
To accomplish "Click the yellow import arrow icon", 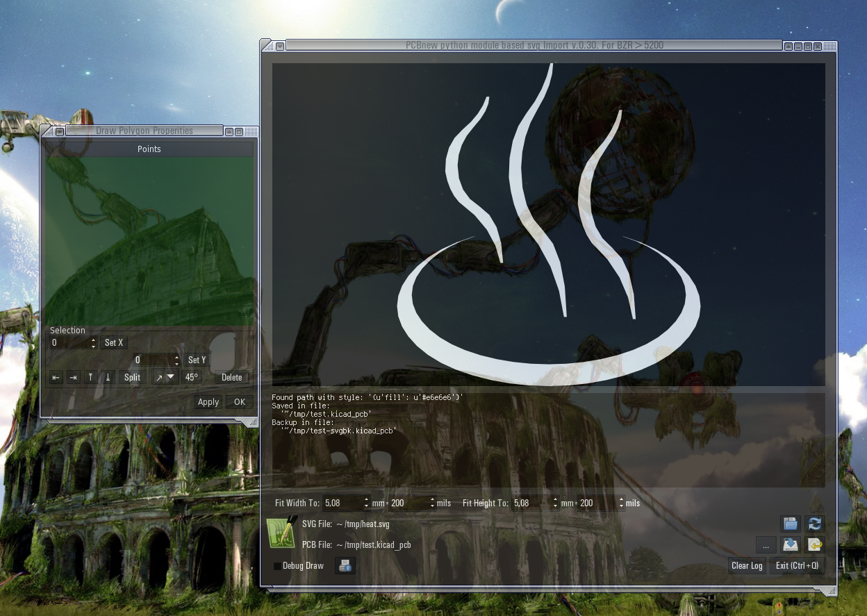I will [x=815, y=545].
